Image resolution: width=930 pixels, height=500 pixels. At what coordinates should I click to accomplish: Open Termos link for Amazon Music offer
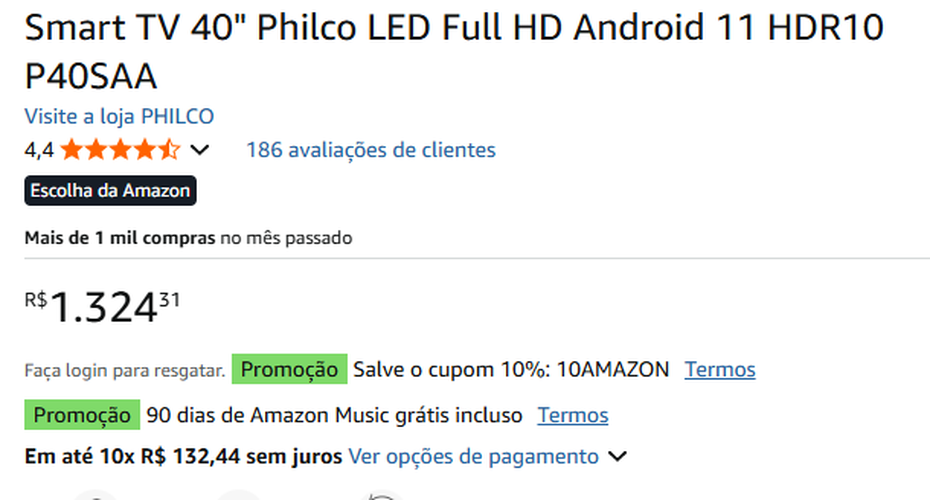[573, 414]
